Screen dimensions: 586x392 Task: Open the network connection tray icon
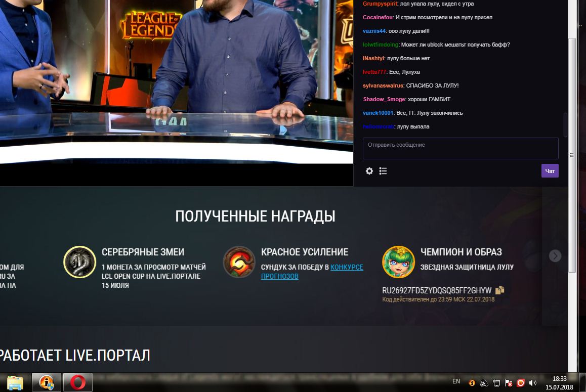(496, 383)
